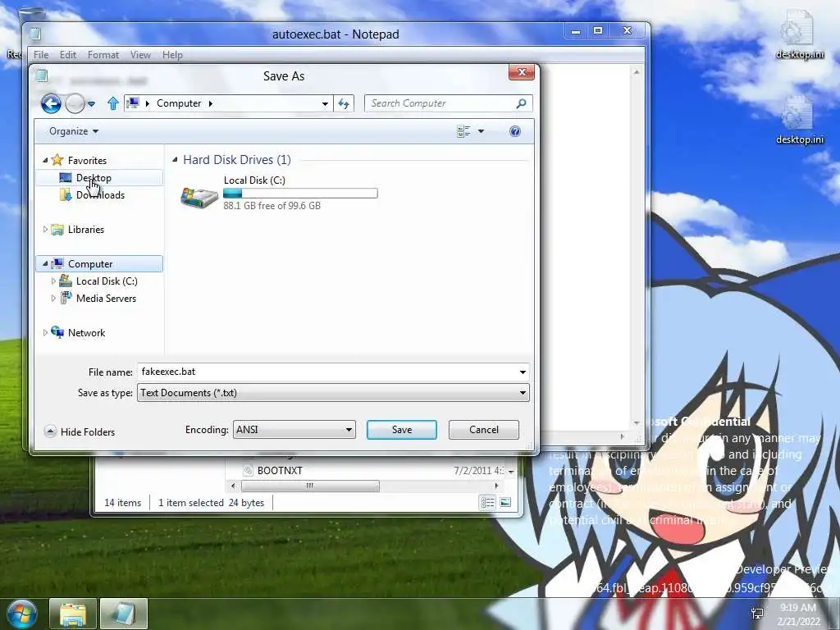Open Notepad Help menu

[x=172, y=55]
